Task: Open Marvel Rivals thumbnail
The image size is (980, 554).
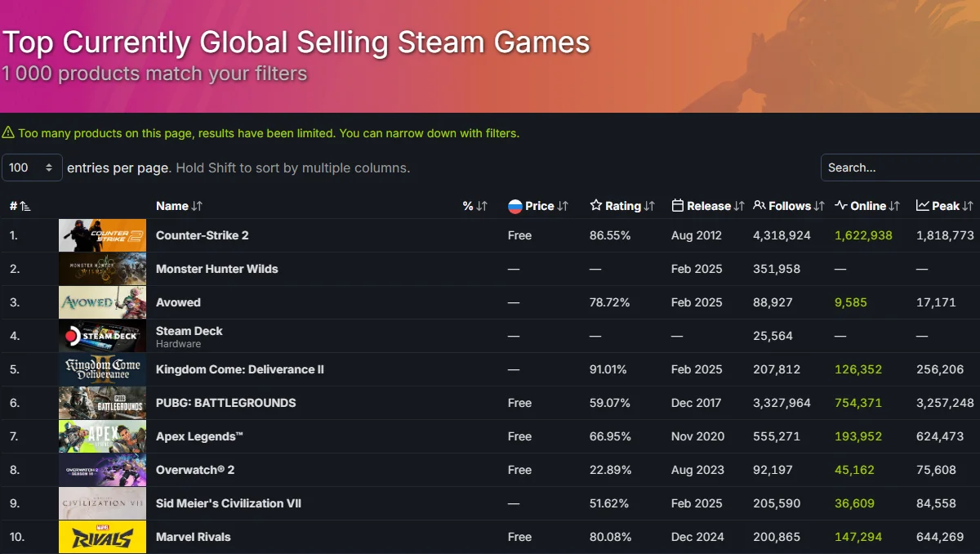Action: click(x=102, y=537)
